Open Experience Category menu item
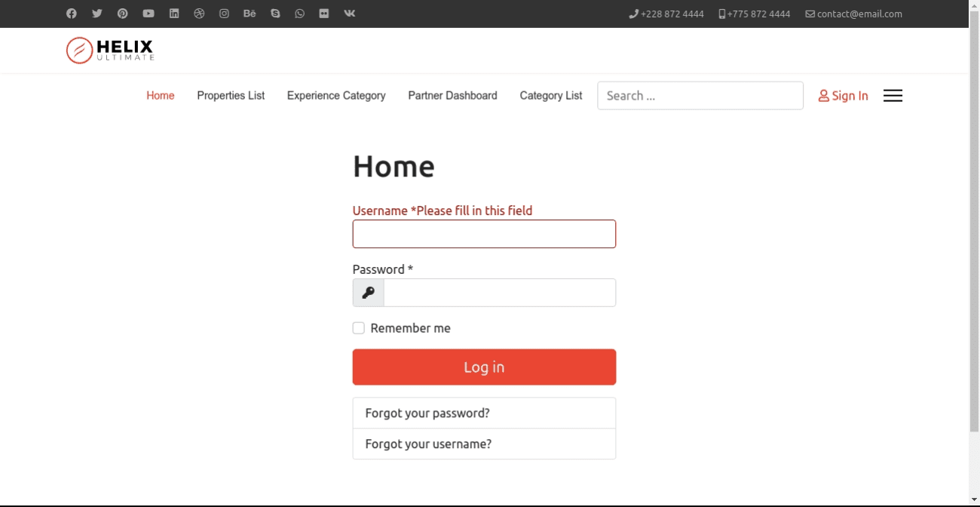The height and width of the screenshot is (507, 980). [x=336, y=96]
